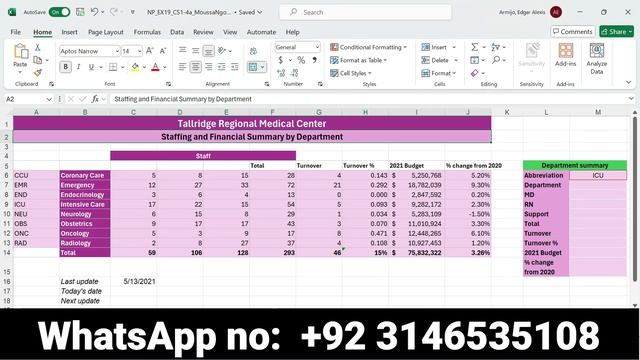The width and height of the screenshot is (640, 360).
Task: Click the Accounting Number Format dollar icon
Action: click(281, 60)
